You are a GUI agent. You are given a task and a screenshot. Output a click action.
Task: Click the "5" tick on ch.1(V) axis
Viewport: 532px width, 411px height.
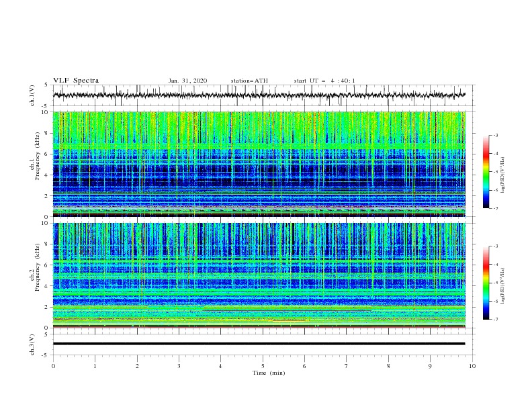coord(47,85)
